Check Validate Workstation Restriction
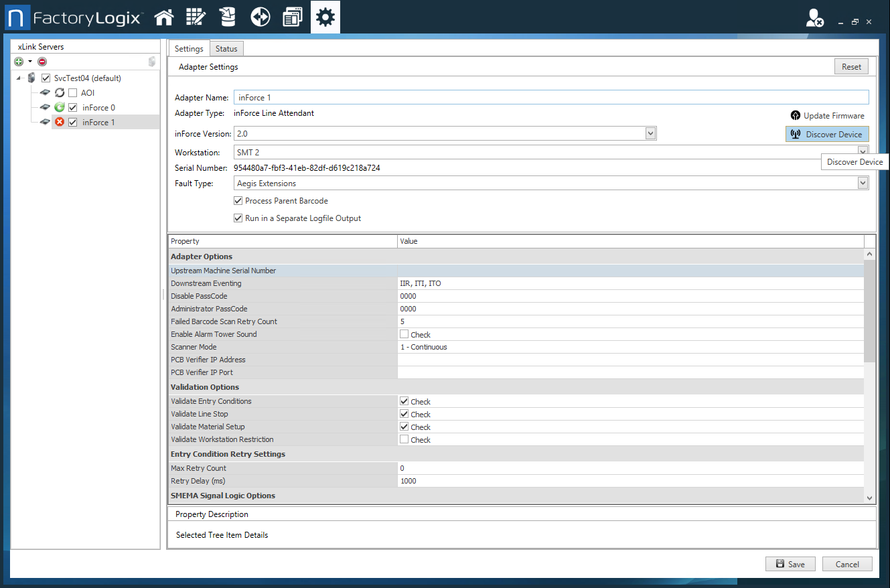890x588 pixels. point(404,439)
